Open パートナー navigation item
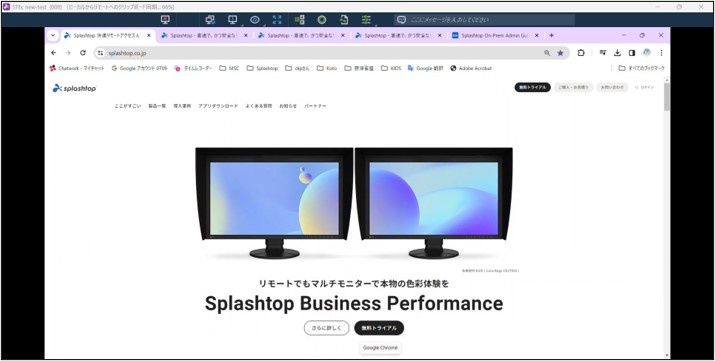The height and width of the screenshot is (361, 715). [315, 106]
